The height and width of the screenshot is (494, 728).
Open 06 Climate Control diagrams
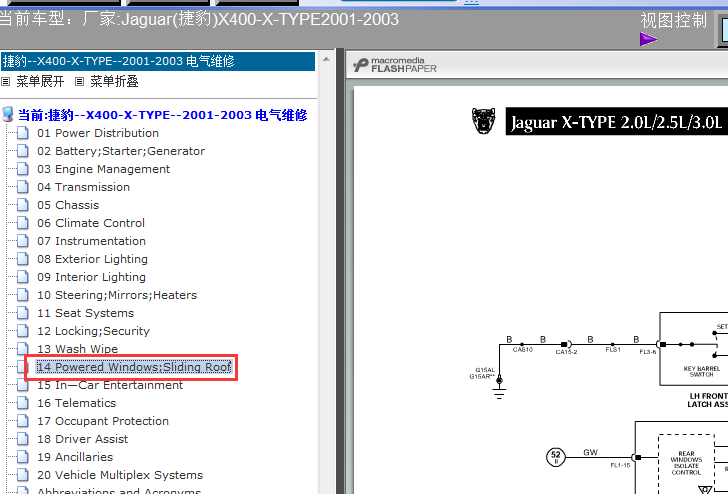point(91,223)
